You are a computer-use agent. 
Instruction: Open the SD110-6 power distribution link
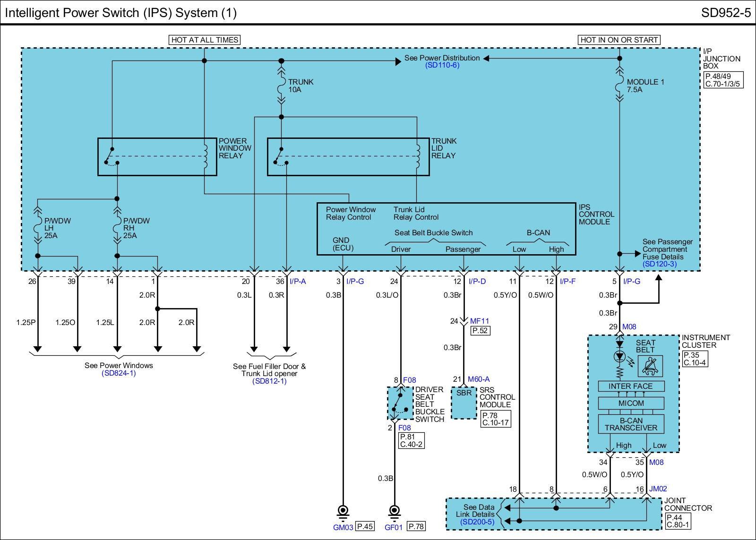[x=442, y=66]
